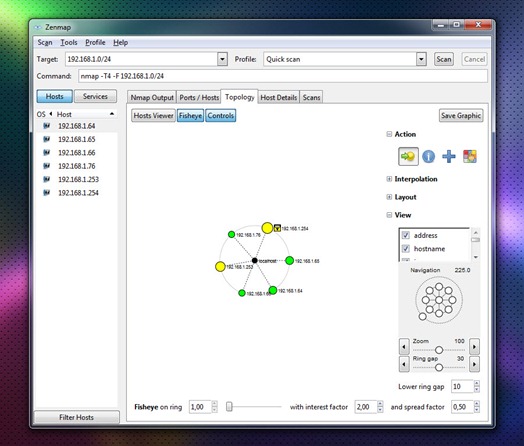Click the Zenmap title bar eye icon
This screenshot has width=524, height=446.
pos(38,27)
